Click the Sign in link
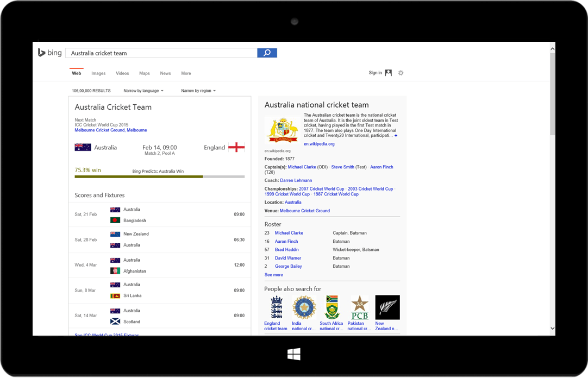The image size is (588, 378). pyautogui.click(x=375, y=73)
